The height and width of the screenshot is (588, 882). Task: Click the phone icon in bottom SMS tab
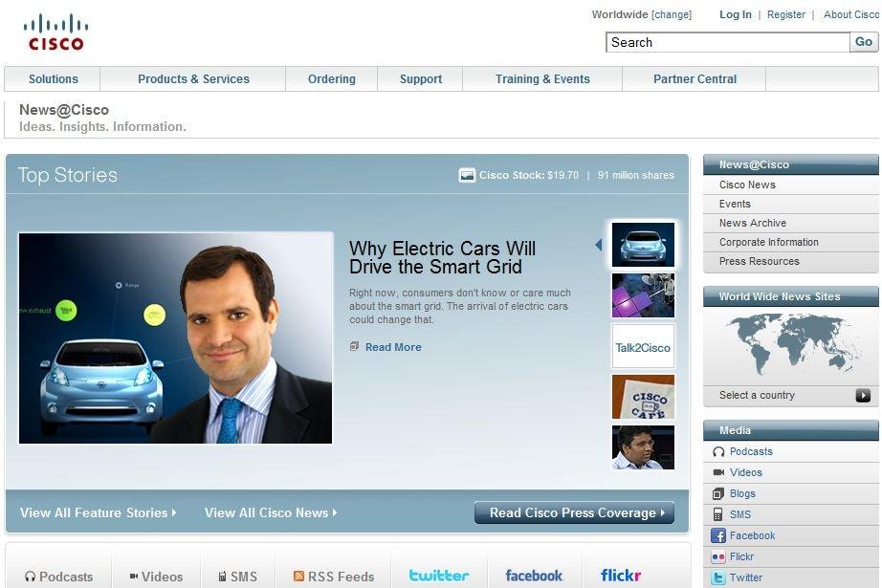(222, 577)
